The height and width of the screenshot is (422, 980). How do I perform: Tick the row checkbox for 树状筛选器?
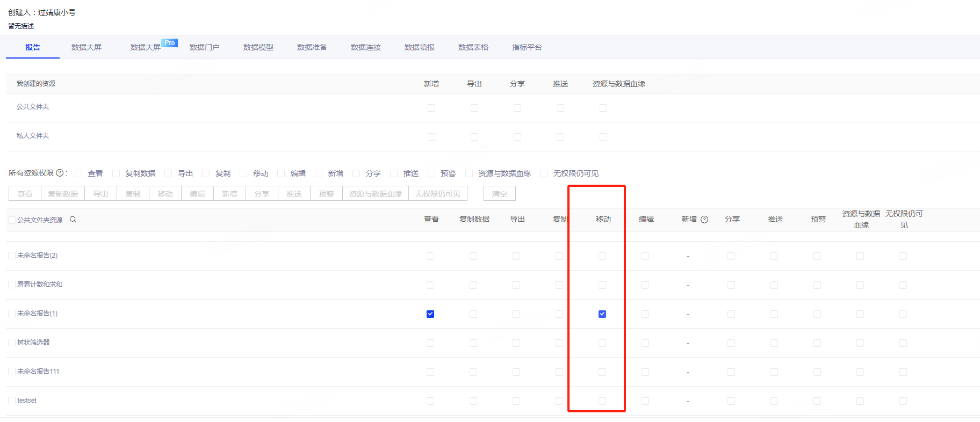(x=12, y=343)
